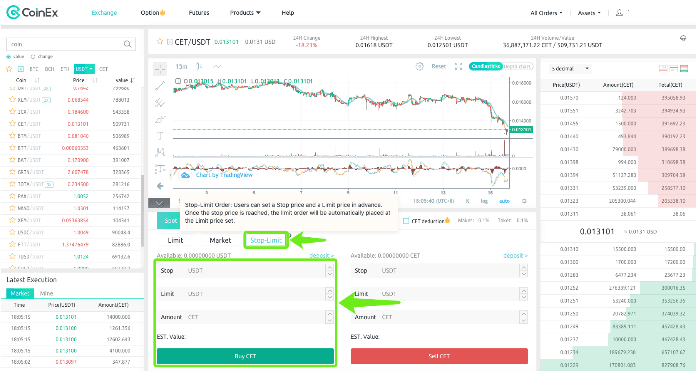This screenshot has width=696, height=371.
Task: Switch to the Stop-Limit order tab
Action: coord(266,240)
